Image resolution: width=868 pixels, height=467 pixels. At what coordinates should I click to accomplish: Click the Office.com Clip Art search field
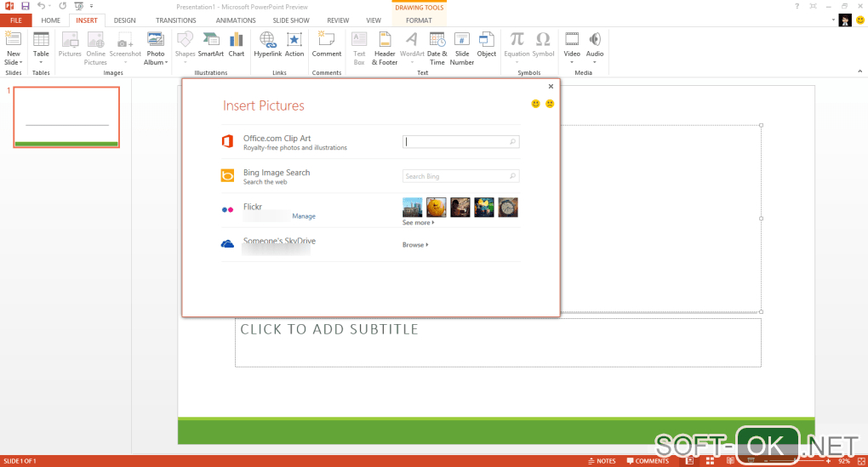click(460, 142)
